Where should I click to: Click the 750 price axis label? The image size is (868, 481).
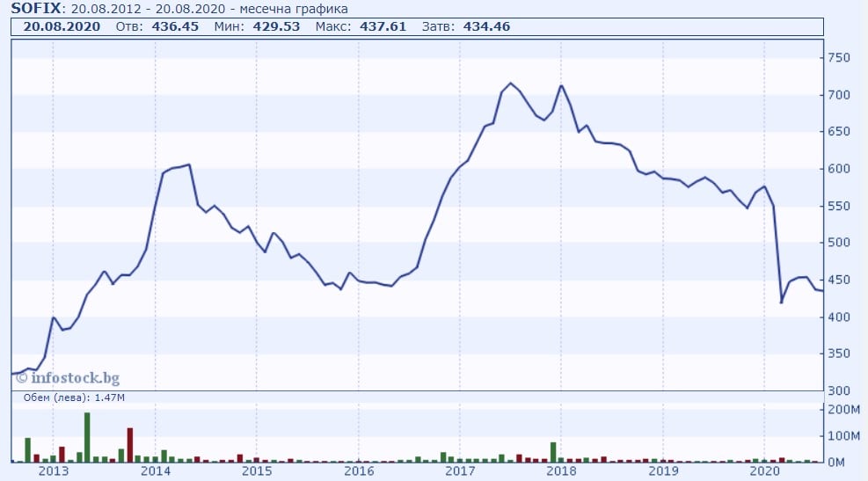(839, 58)
